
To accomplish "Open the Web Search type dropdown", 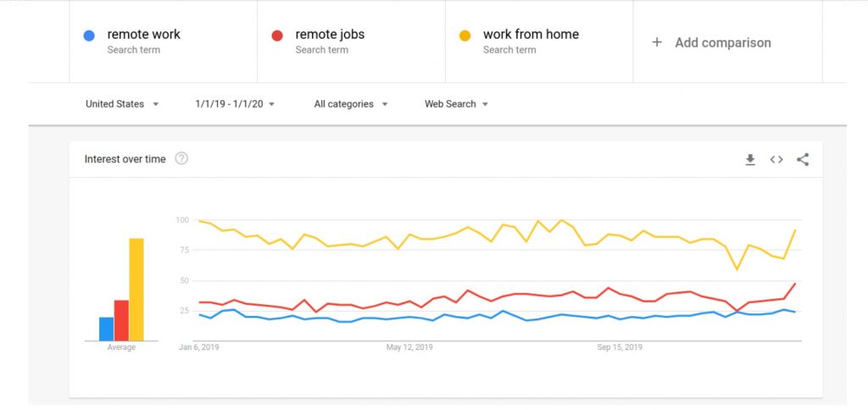I will (456, 104).
